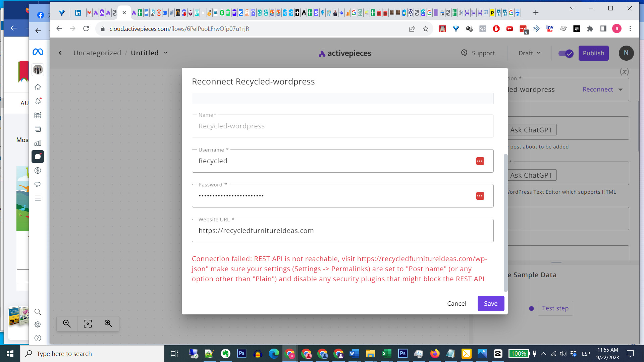Open Excel from the taskbar
The height and width of the screenshot is (362, 644).
[386, 354]
